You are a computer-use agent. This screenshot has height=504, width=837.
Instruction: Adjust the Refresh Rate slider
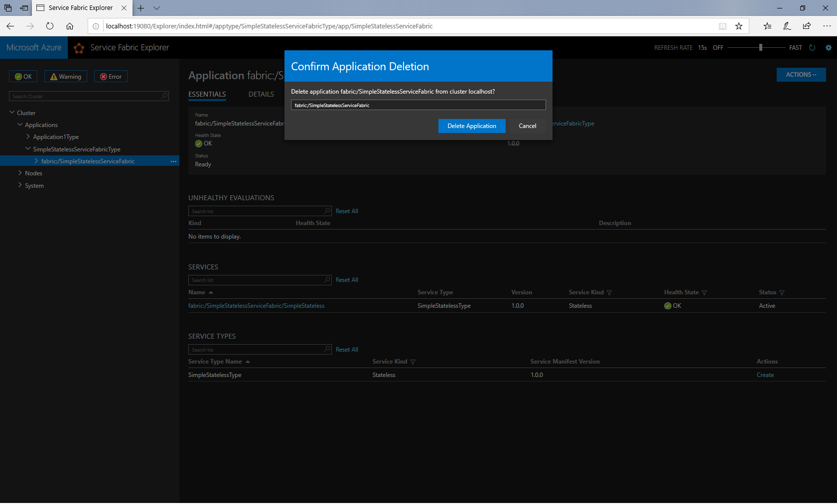(x=761, y=47)
